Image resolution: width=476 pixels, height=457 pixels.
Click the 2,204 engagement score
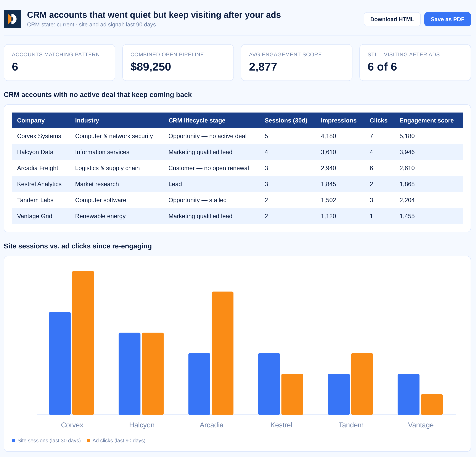[x=407, y=200]
